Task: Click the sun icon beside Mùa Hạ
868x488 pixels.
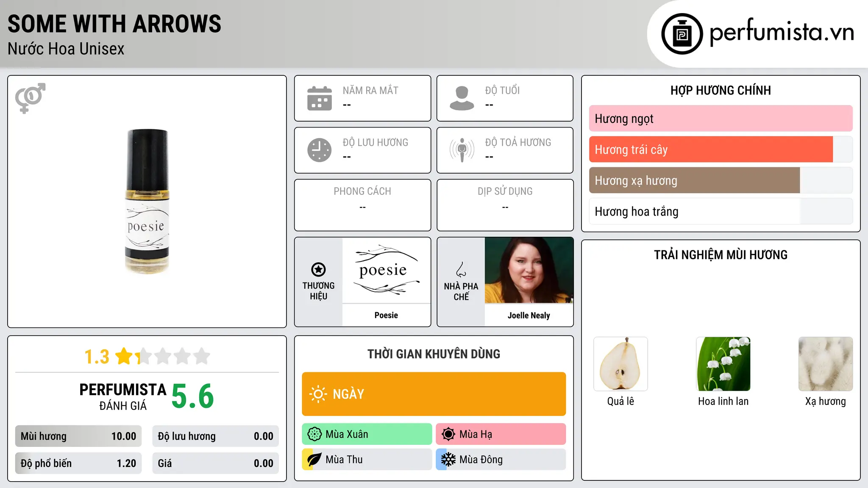Action: pos(448,434)
